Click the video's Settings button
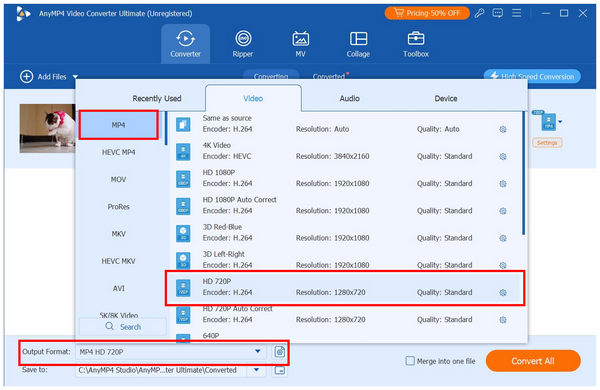 coord(547,143)
